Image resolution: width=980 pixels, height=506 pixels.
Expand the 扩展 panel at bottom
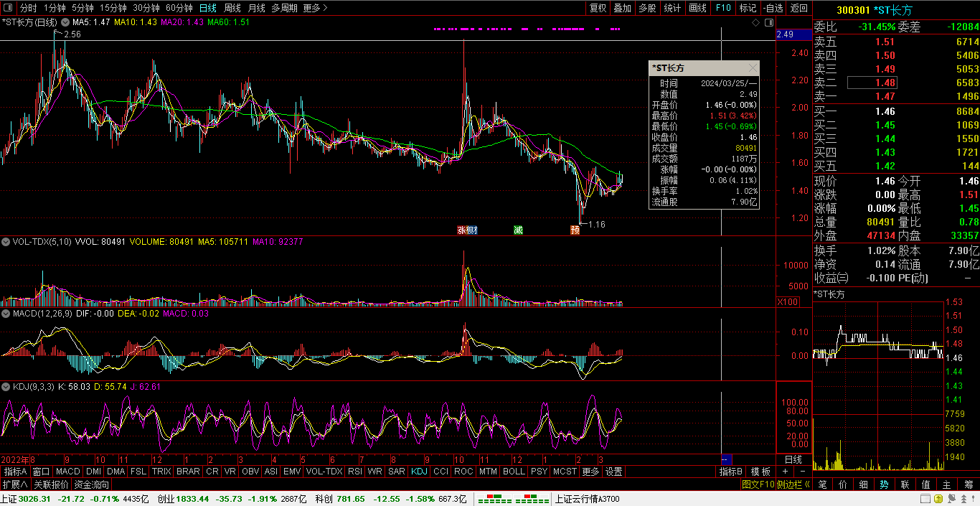[x=15, y=485]
